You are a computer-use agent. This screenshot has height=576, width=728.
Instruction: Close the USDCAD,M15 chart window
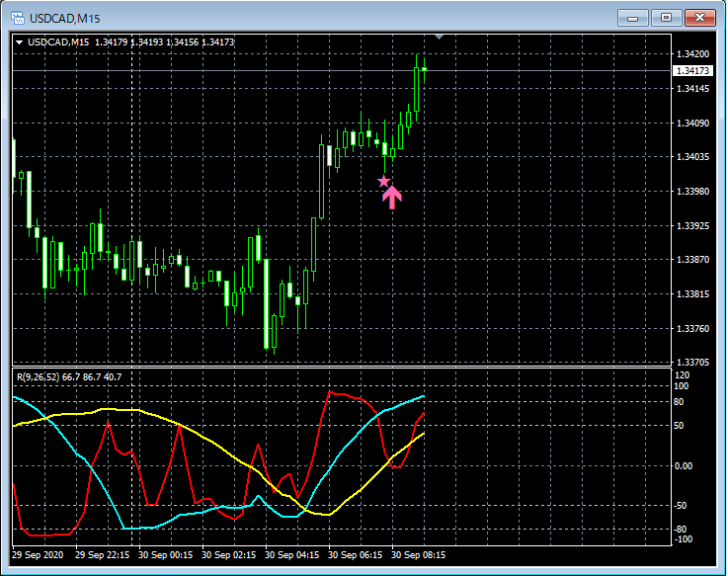tap(700, 18)
